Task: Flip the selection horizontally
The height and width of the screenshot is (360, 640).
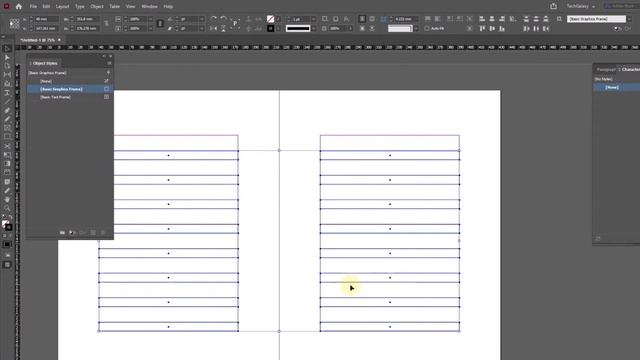Action: tap(213, 28)
